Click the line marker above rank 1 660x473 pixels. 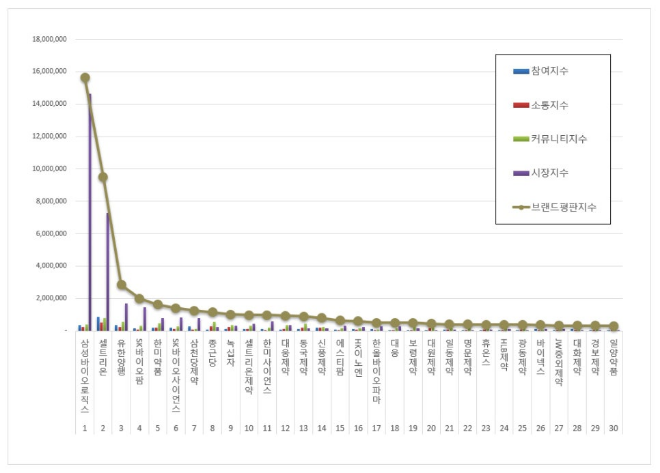[85, 77]
